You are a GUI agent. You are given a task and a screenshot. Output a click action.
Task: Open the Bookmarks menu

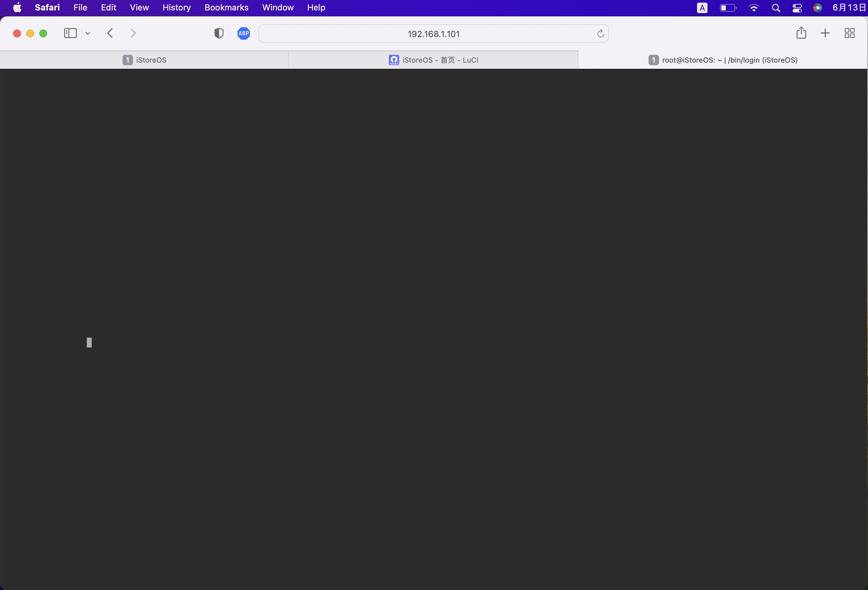pyautogui.click(x=226, y=8)
